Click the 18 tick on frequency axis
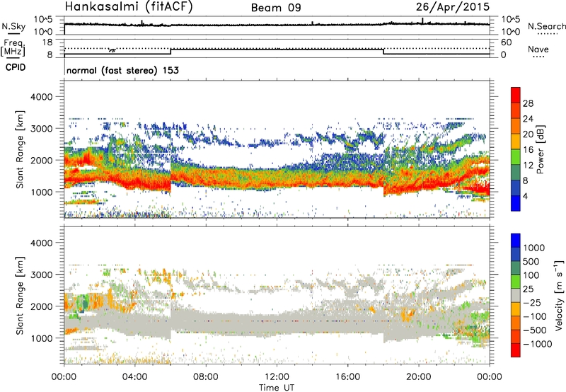 [47, 42]
